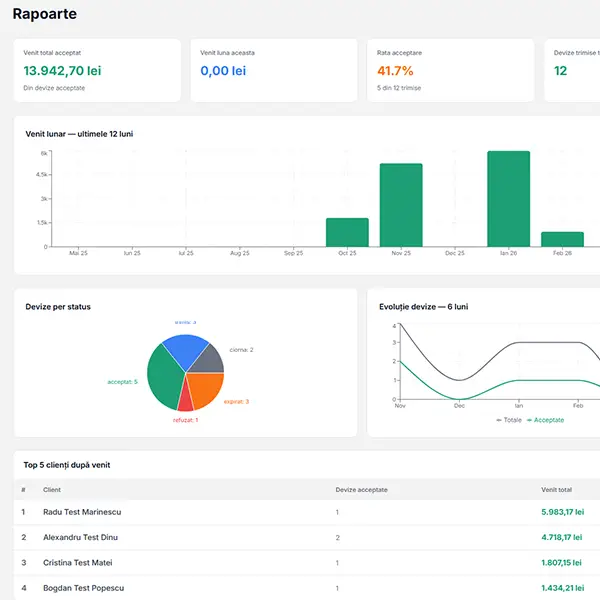Click the 'refuzat: 1' pie label

186,420
